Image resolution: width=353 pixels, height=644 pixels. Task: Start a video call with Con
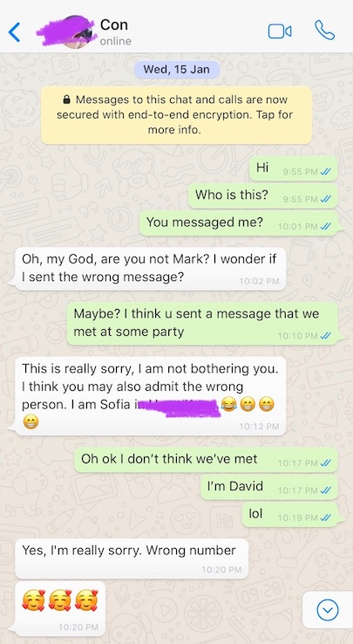280,31
